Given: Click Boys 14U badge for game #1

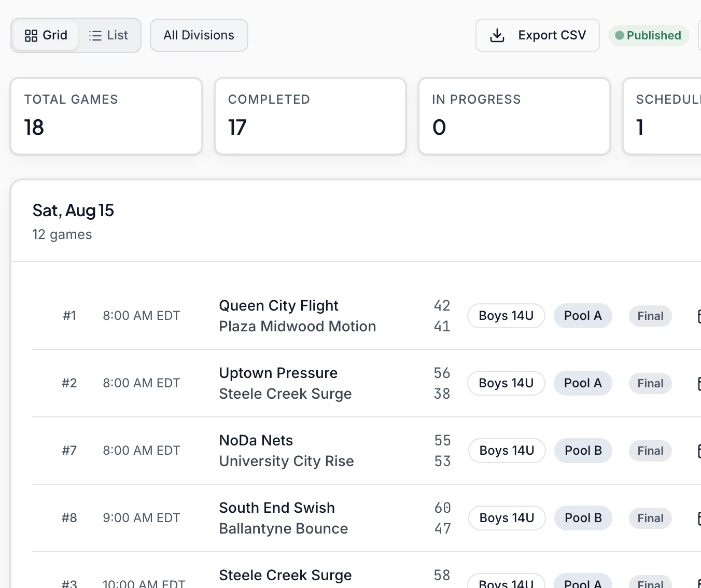Looking at the screenshot, I should tap(506, 316).
